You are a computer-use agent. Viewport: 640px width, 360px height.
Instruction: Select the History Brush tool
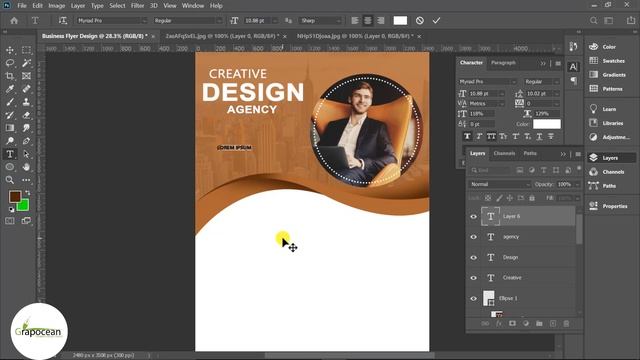click(x=10, y=115)
